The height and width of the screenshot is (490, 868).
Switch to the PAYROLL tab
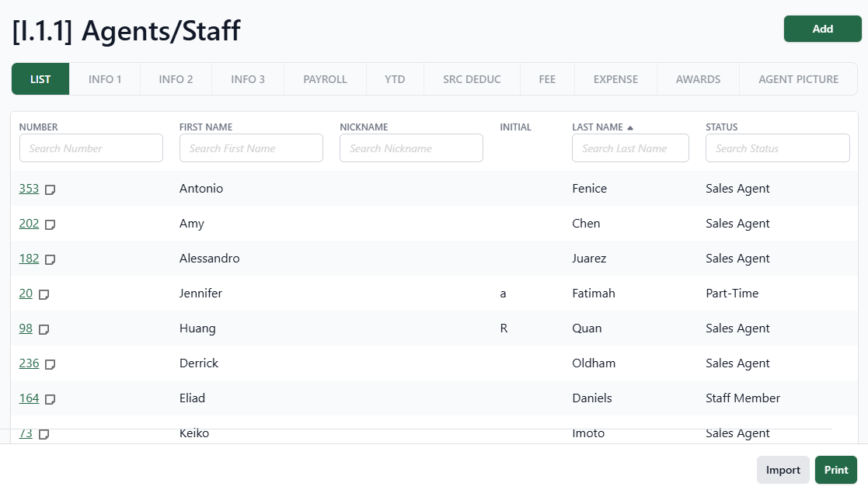point(325,78)
